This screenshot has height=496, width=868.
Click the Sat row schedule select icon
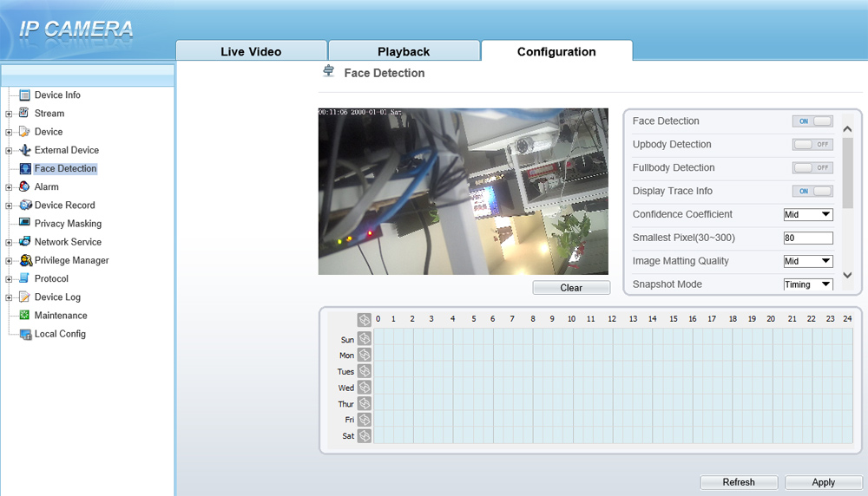365,435
